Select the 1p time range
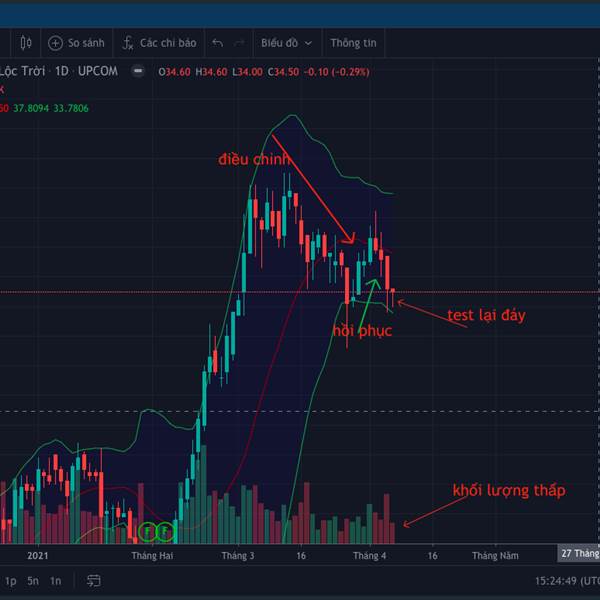 (x=10, y=581)
